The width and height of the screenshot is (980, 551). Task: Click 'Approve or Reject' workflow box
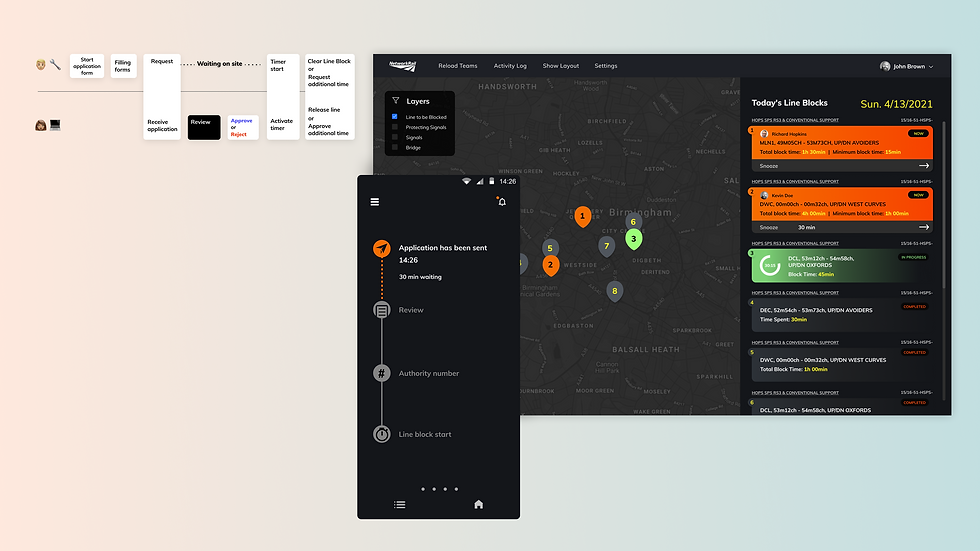[243, 127]
